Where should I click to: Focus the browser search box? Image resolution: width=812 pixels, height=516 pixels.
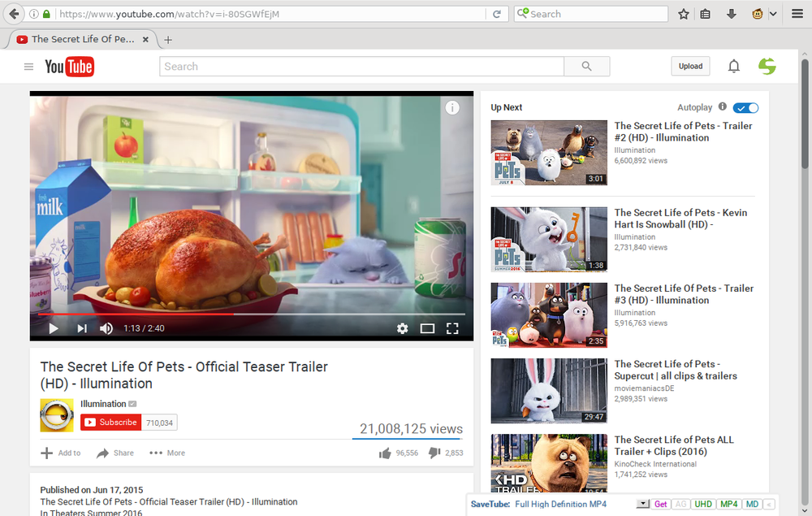click(x=591, y=14)
